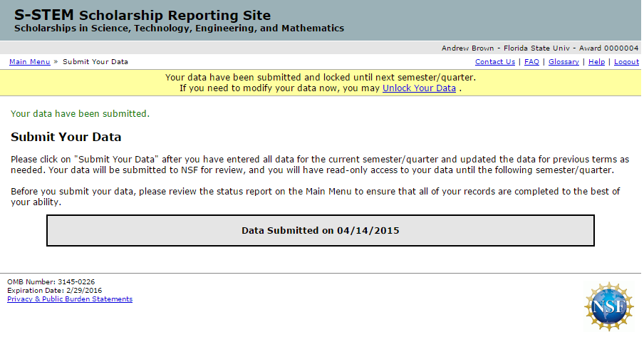Click the Expiration Date: 2/29/2016 text
Screen dimensions: 644x342
[55, 290]
